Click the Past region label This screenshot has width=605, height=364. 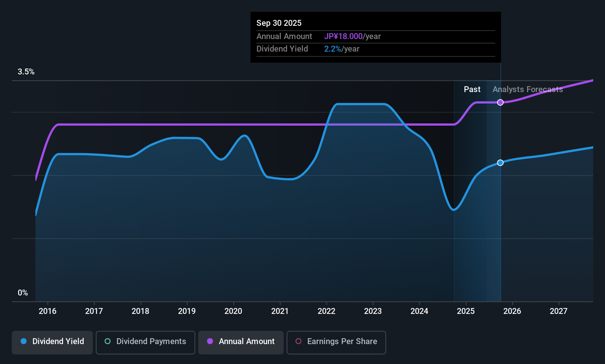tap(472, 90)
